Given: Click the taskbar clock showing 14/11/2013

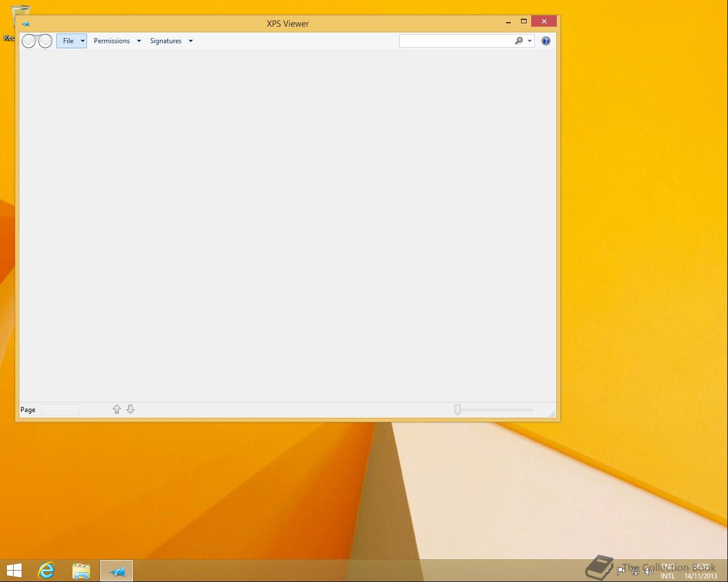Looking at the screenshot, I should click(701, 571).
